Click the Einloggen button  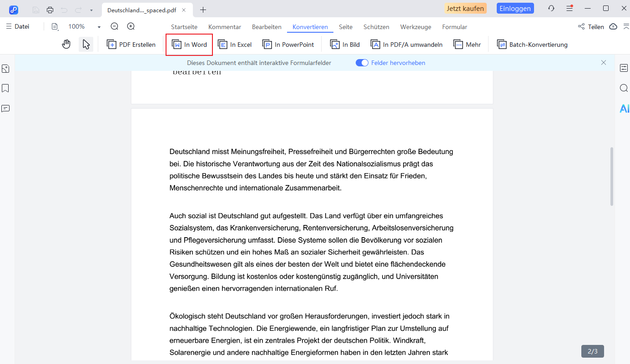pyautogui.click(x=515, y=9)
